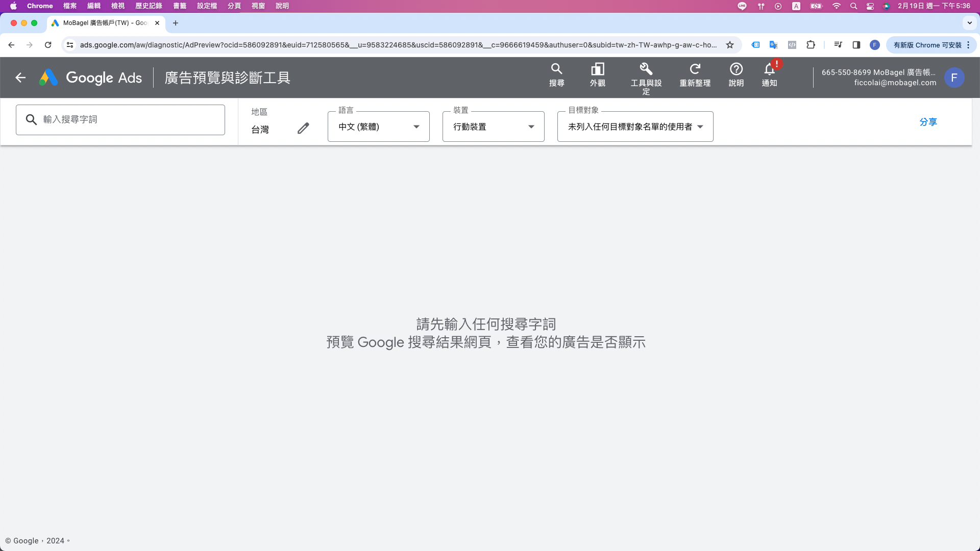Open the Chrome three-dot menu
This screenshot has height=551, width=980.
click(968, 45)
